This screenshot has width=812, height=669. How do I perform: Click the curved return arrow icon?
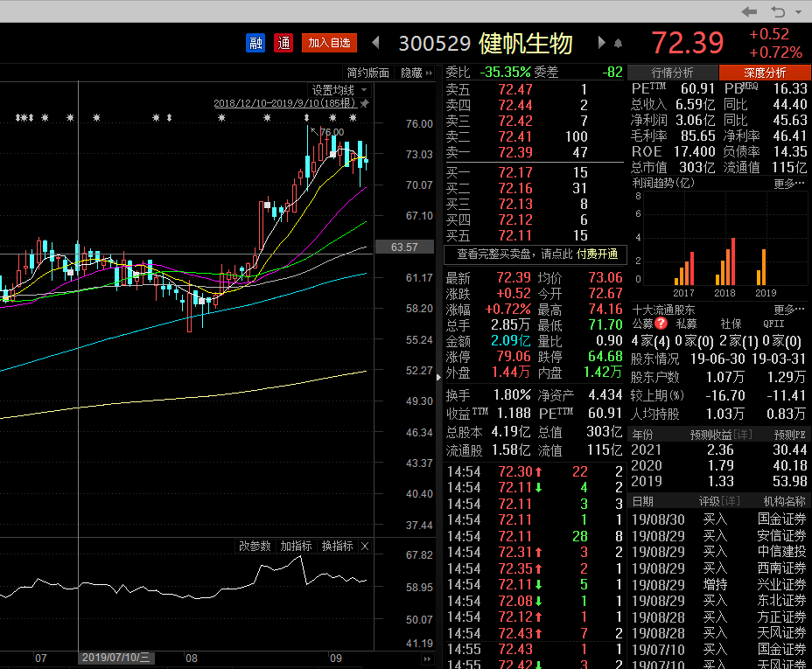point(778,11)
